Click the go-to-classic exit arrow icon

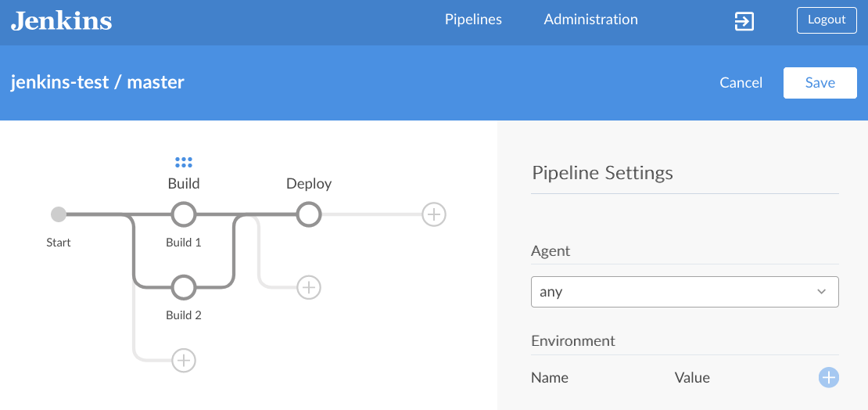(744, 22)
